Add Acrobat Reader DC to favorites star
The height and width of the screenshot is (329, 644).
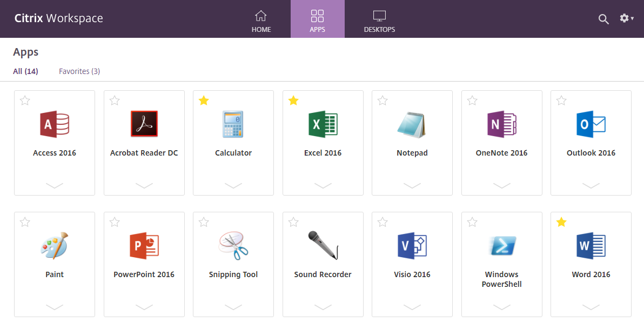(115, 100)
